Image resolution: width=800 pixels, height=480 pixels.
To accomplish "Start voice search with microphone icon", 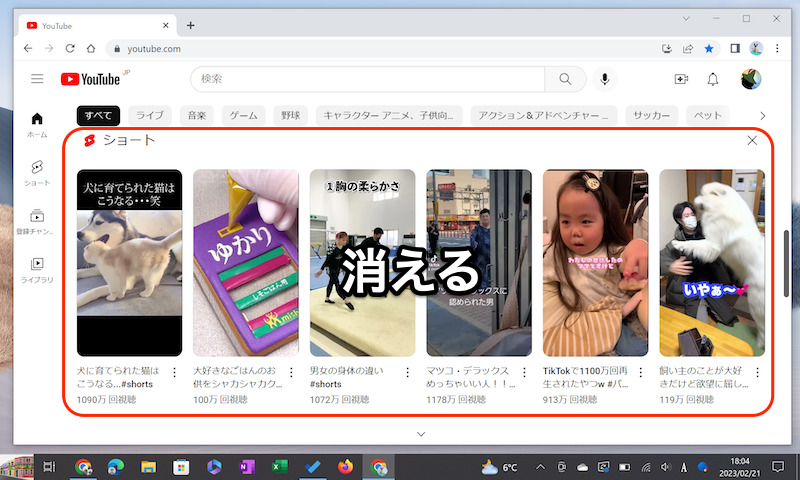I will pos(604,80).
